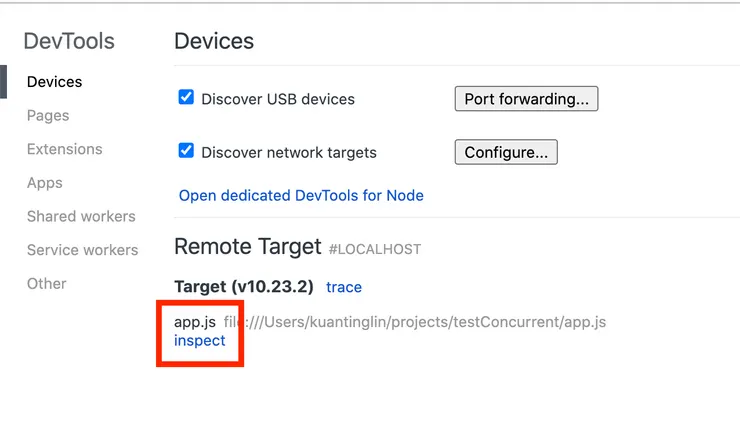Viewport: 740px width, 428px height.
Task: Open the Shared workers section
Action: tap(81, 216)
